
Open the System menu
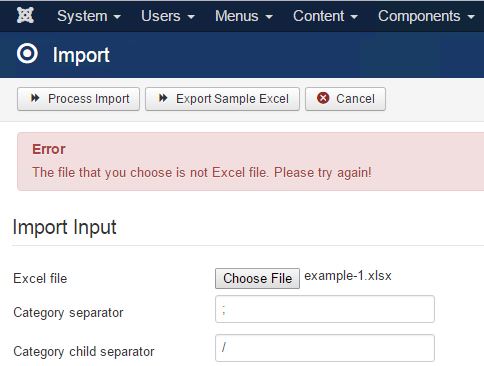point(89,16)
